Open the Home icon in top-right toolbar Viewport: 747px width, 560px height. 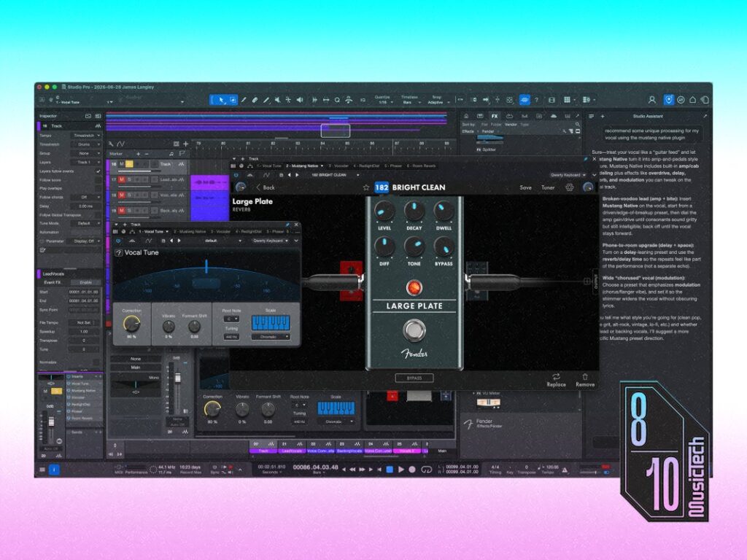tap(693, 100)
